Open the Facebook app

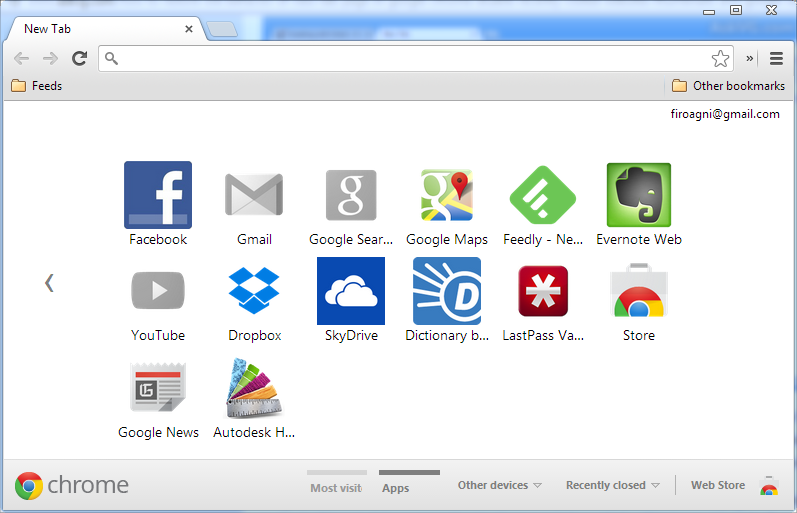pyautogui.click(x=158, y=195)
